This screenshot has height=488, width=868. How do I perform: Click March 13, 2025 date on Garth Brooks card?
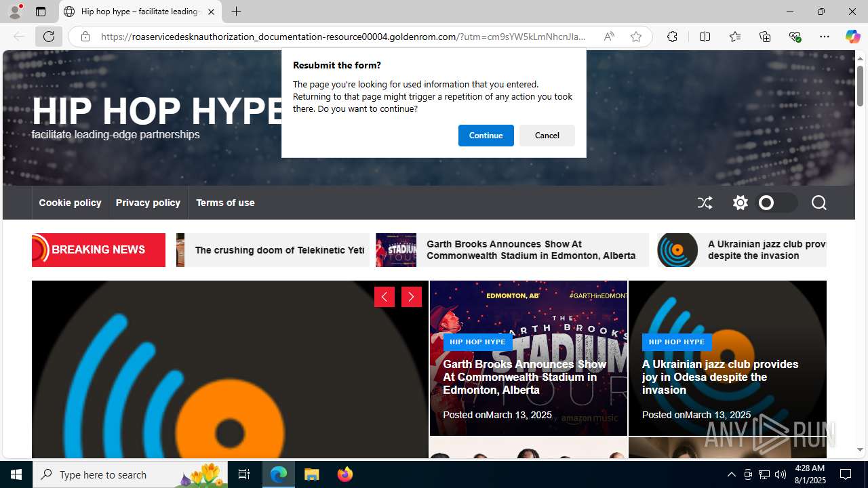click(519, 415)
